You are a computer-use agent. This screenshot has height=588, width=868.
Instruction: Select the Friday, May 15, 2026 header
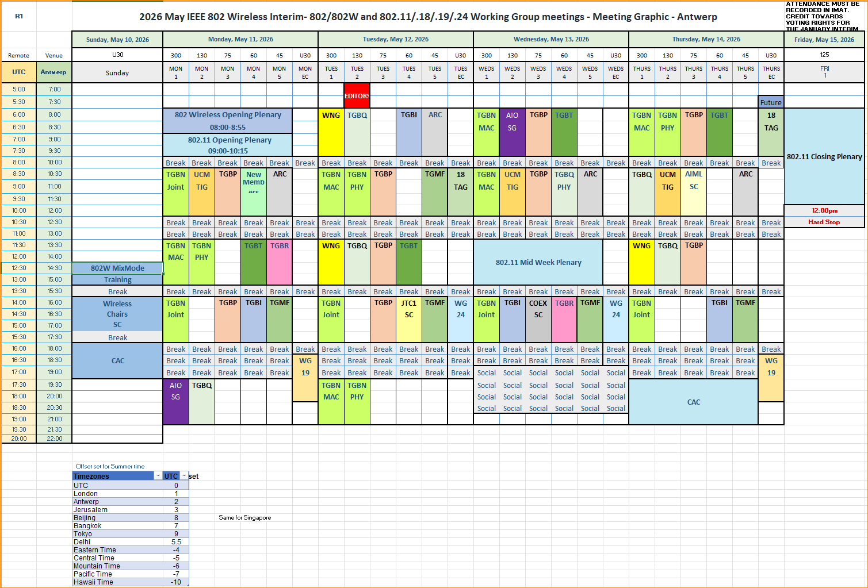(x=824, y=40)
